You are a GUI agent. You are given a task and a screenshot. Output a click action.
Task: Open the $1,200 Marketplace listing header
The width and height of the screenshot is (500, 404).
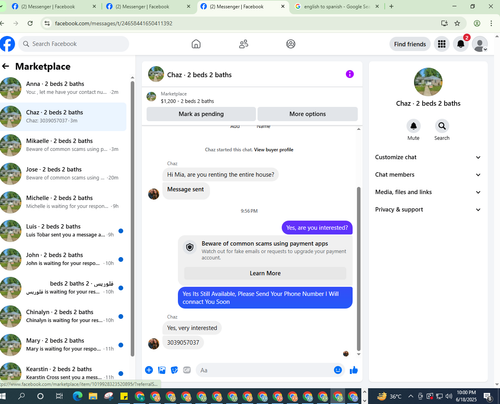252,97
